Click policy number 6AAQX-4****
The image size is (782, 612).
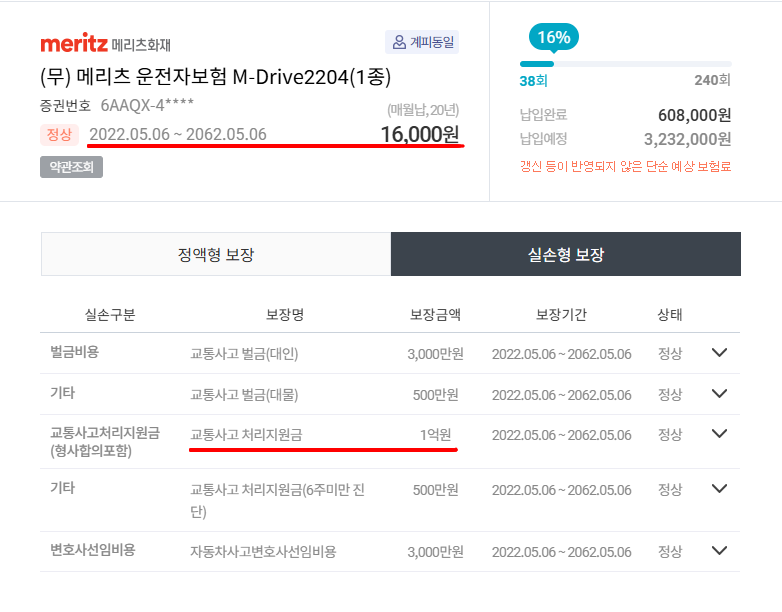click(147, 105)
